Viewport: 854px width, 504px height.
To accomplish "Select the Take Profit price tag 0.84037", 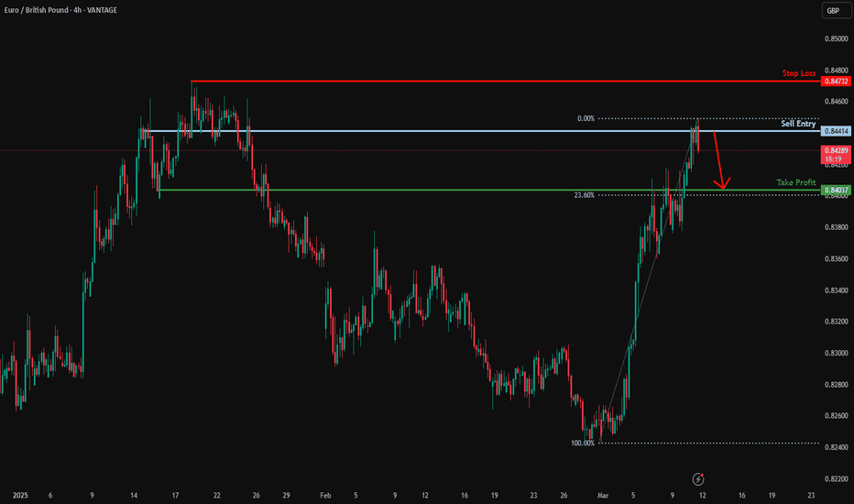I will (836, 191).
